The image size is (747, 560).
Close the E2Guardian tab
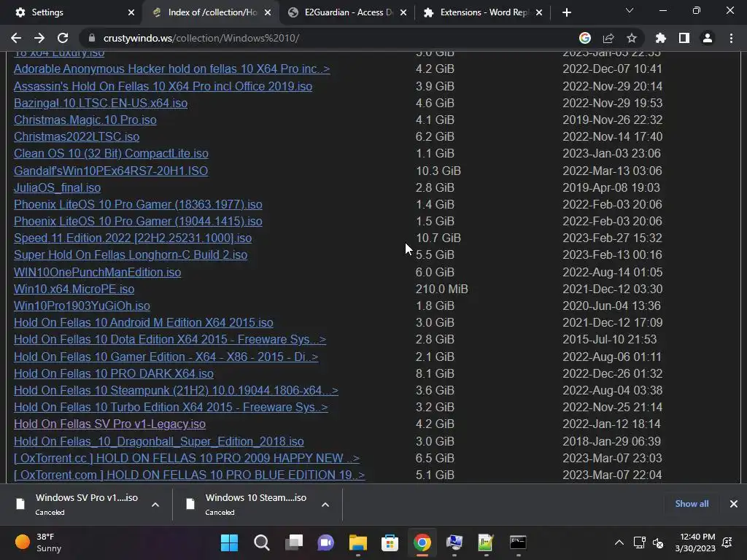(x=403, y=12)
